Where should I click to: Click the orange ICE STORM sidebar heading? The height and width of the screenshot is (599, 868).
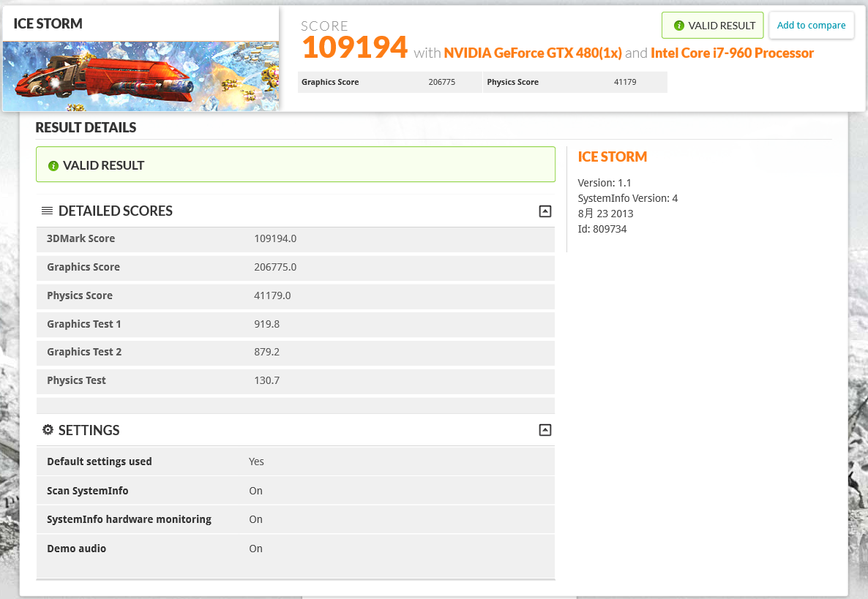pos(613,157)
